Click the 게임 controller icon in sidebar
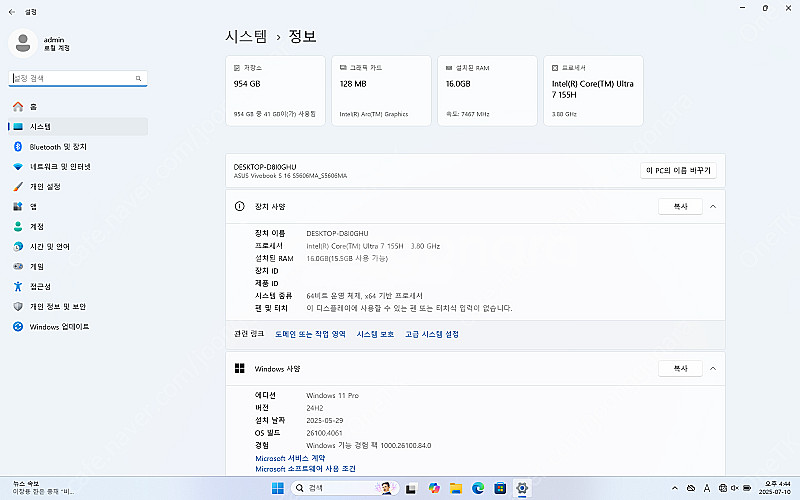The height and width of the screenshot is (500, 800). pos(18,266)
